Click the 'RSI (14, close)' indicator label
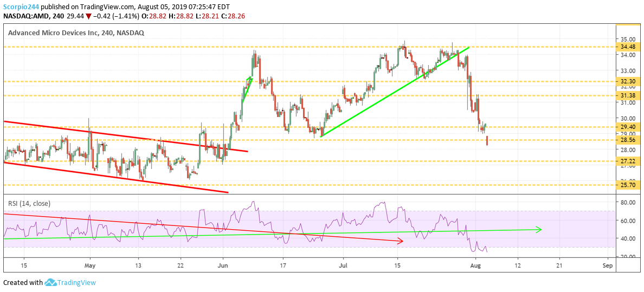This screenshot has height=292, width=644. coord(30,203)
